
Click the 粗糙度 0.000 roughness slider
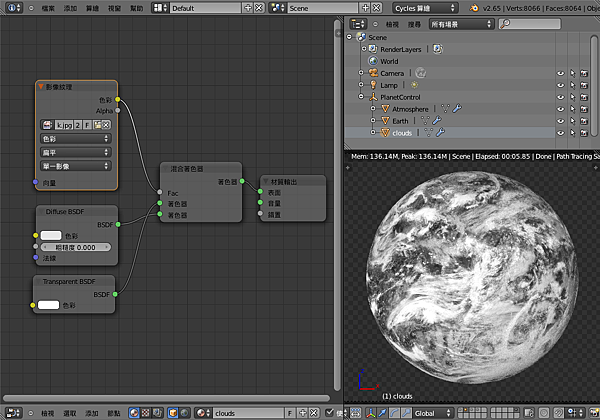point(76,247)
